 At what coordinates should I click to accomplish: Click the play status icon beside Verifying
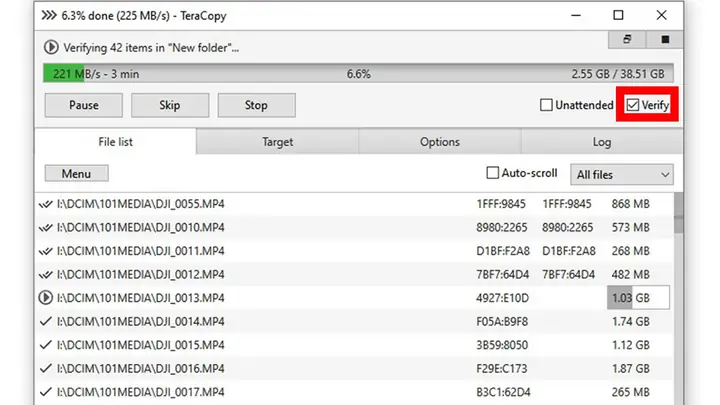pos(51,47)
